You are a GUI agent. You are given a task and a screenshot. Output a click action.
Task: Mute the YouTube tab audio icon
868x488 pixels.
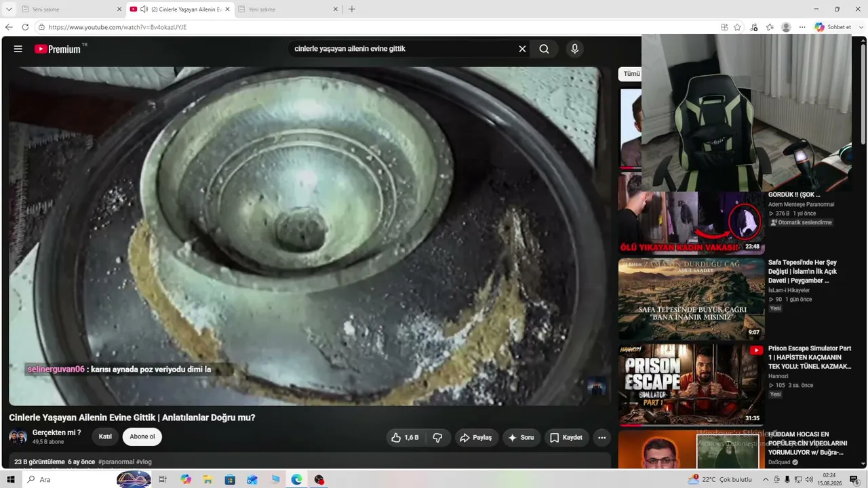pos(144,9)
